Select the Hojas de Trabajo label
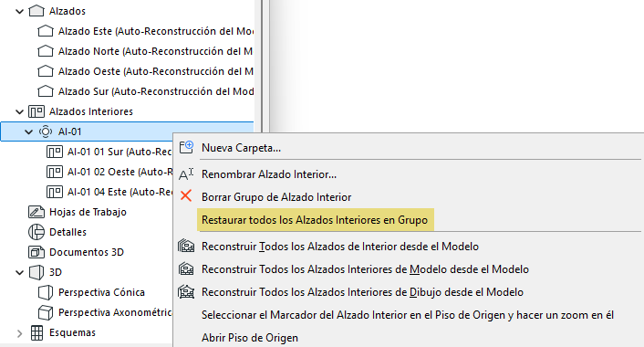Screen dimensions: 644x347 click(x=88, y=212)
